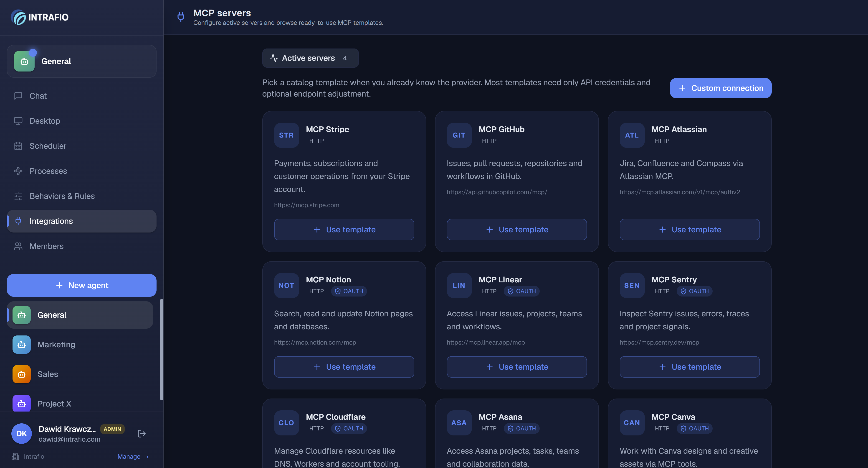Click the Manage link
This screenshot has width=868, height=468.
tap(133, 457)
